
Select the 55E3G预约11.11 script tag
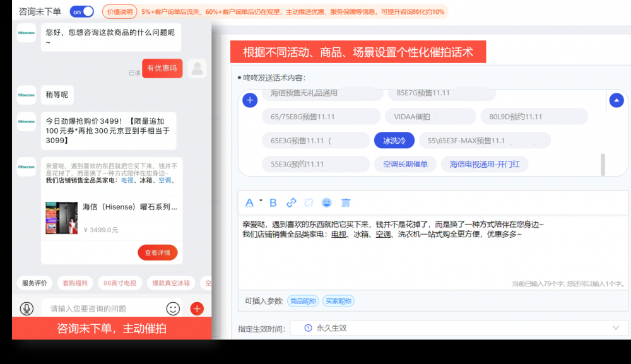point(315,164)
